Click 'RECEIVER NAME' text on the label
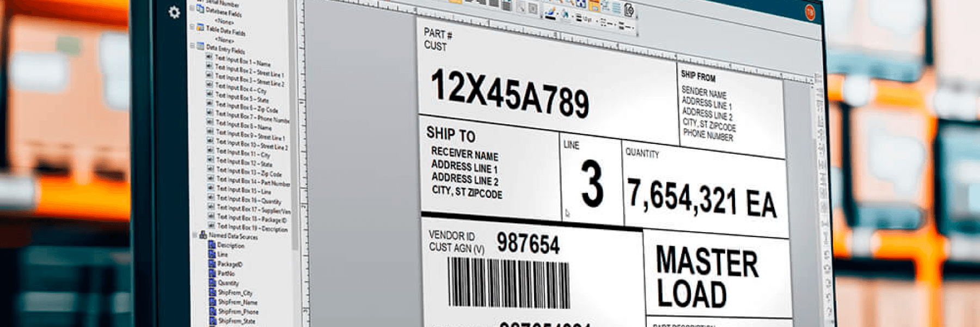 click(464, 153)
